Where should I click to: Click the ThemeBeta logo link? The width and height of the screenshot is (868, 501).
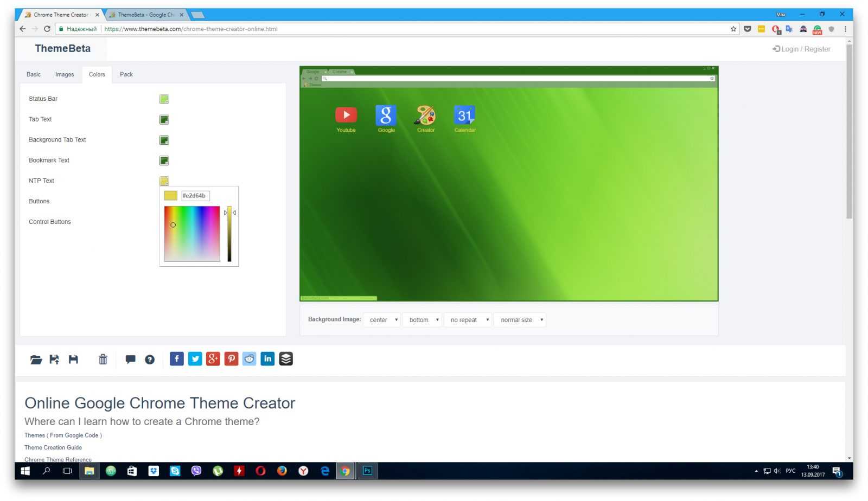coord(63,48)
